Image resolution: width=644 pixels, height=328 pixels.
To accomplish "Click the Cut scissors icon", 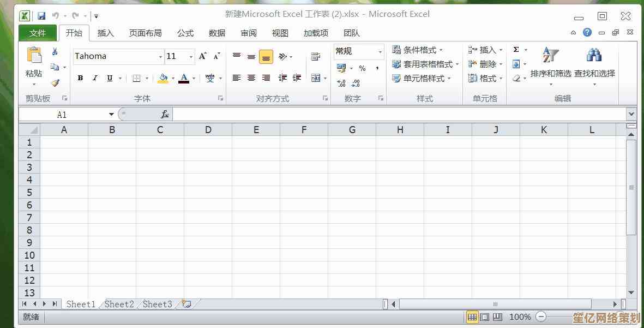I will click(55, 52).
